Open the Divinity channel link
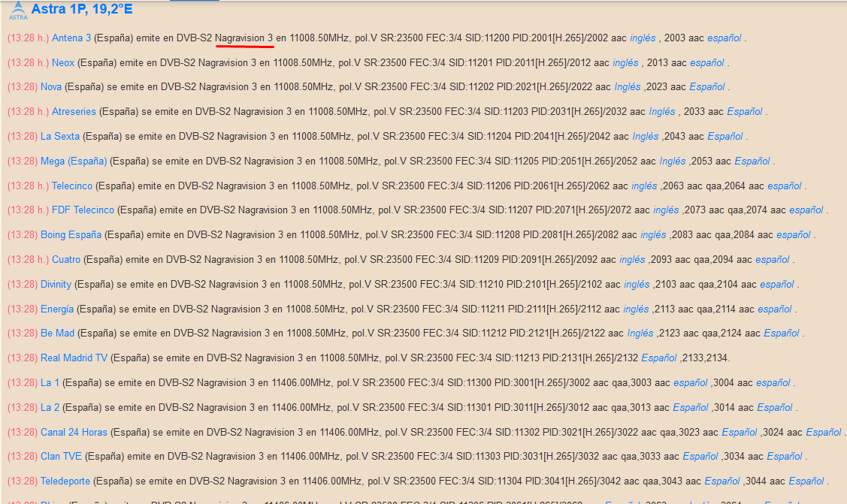Screen dimensions: 847x504 pos(56,285)
